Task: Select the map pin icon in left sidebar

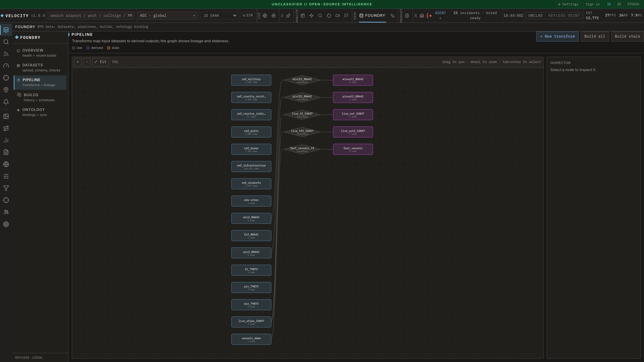Action: (6, 90)
